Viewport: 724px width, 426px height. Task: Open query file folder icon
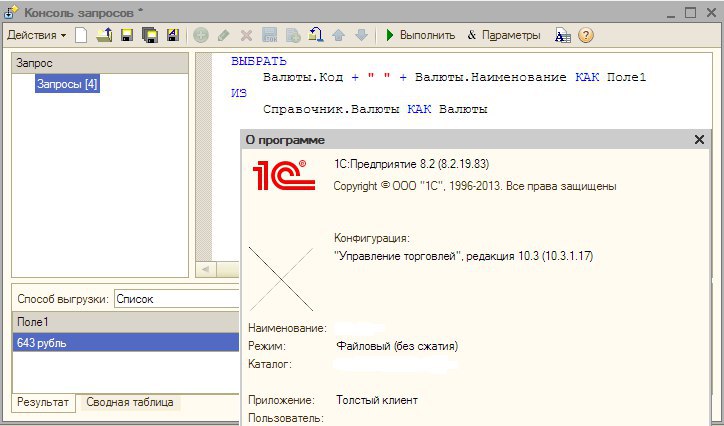[104, 35]
